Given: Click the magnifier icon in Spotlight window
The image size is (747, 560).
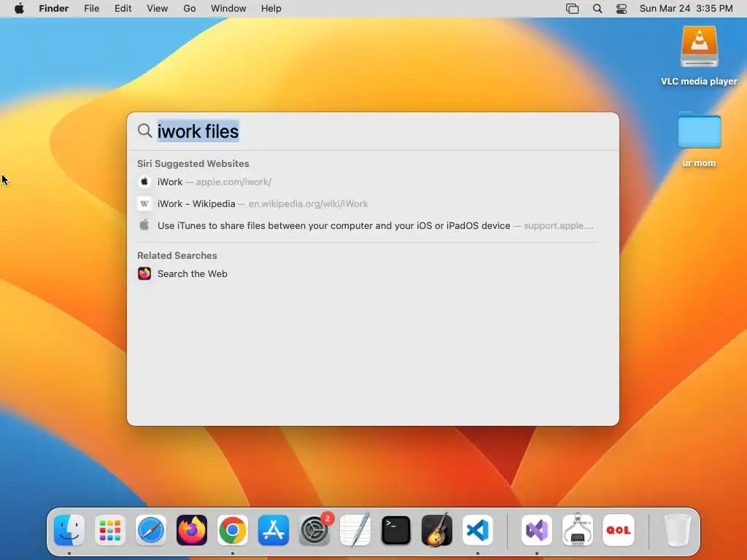Looking at the screenshot, I should 145,131.
